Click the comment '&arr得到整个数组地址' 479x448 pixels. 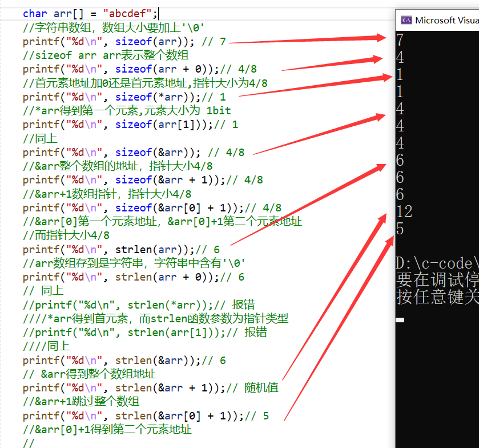(x=89, y=374)
